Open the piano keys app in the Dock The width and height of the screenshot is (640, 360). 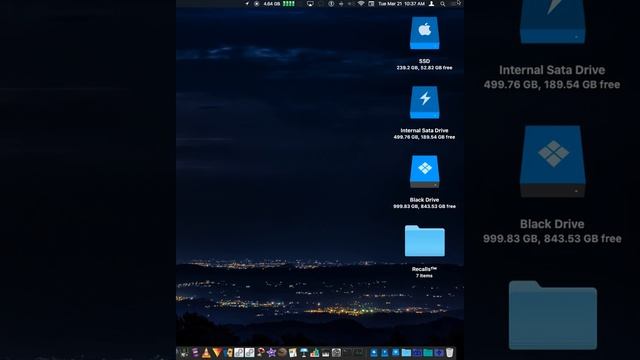[x=326, y=353]
